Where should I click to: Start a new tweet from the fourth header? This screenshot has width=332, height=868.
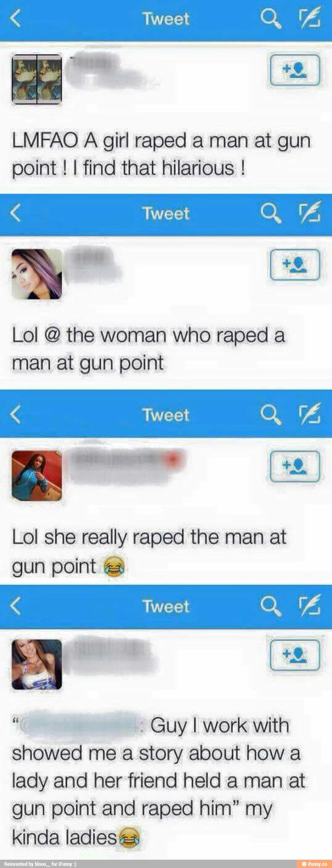[x=310, y=605]
